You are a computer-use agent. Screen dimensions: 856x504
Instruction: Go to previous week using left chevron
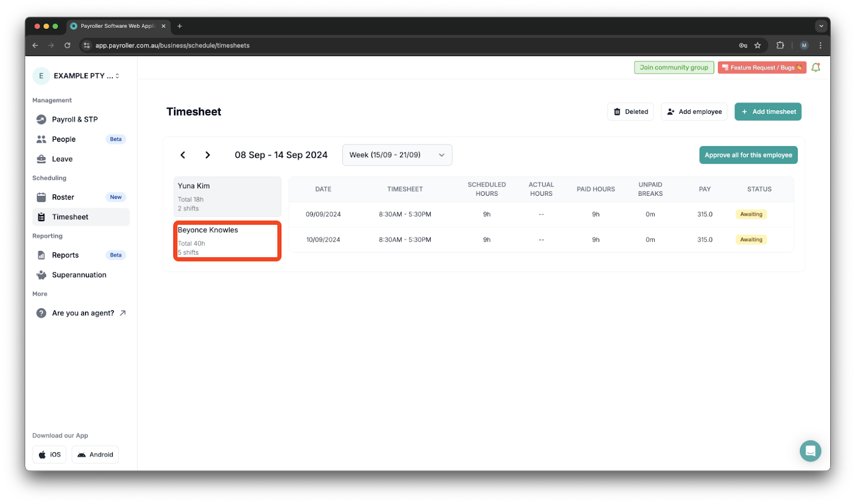point(183,155)
